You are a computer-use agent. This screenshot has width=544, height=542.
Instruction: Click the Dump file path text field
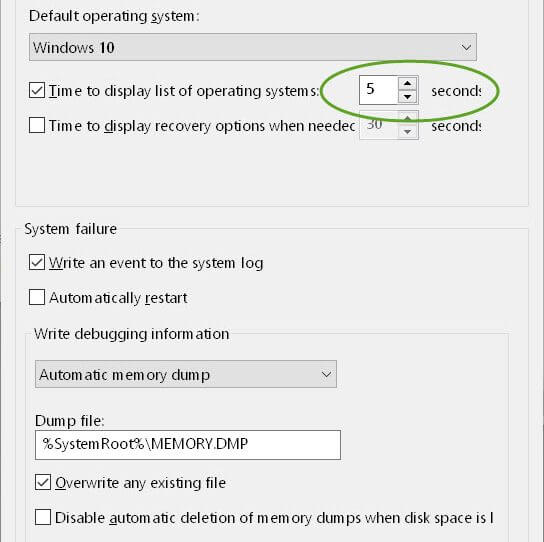[188, 445]
